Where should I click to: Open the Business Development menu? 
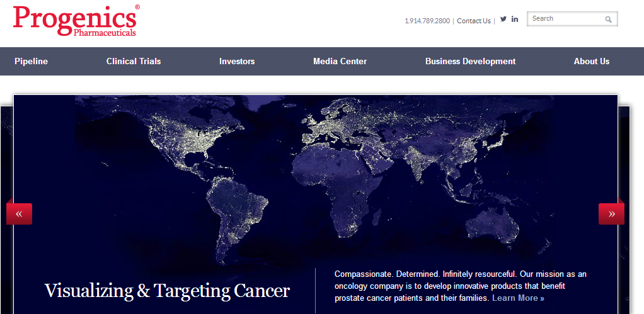(x=471, y=62)
